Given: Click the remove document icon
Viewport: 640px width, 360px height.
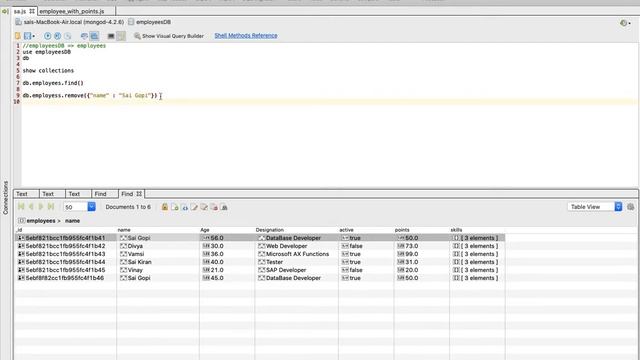Looking at the screenshot, I should click(214, 207).
